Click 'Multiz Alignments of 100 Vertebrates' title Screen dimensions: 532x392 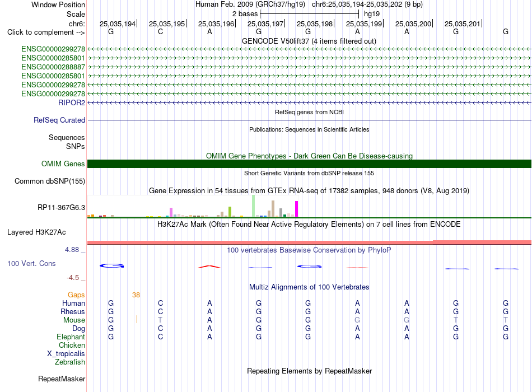[309, 287]
